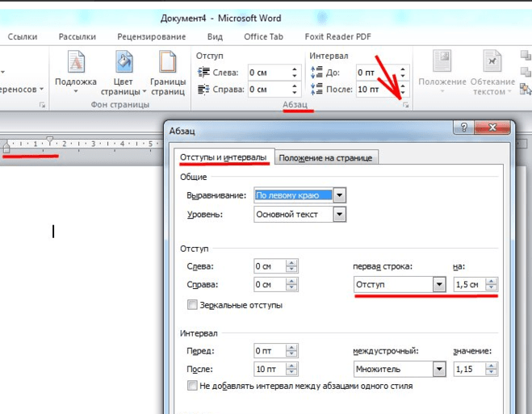Open первая строка Отступ dropdown
The image size is (532, 414).
(439, 284)
